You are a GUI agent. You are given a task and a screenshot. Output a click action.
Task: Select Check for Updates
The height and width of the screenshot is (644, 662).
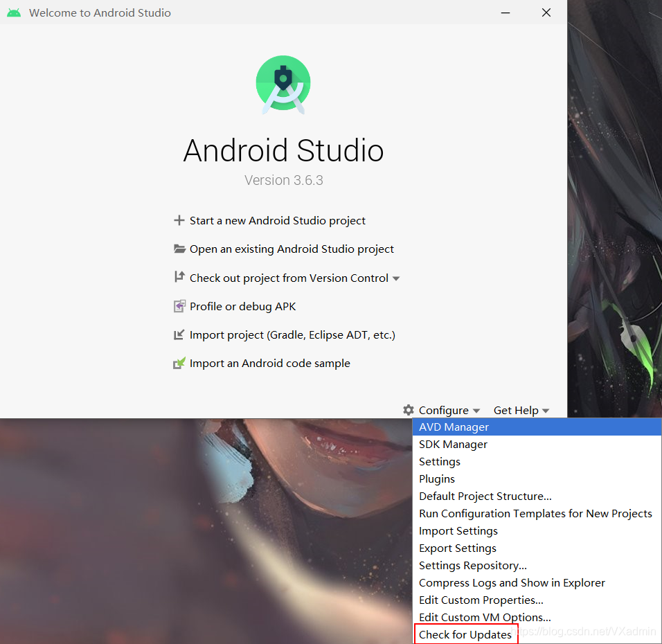pyautogui.click(x=537, y=635)
